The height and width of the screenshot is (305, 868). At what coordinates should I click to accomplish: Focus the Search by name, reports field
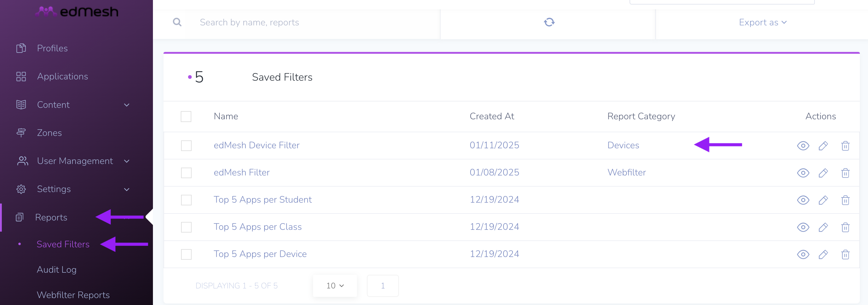coord(249,22)
